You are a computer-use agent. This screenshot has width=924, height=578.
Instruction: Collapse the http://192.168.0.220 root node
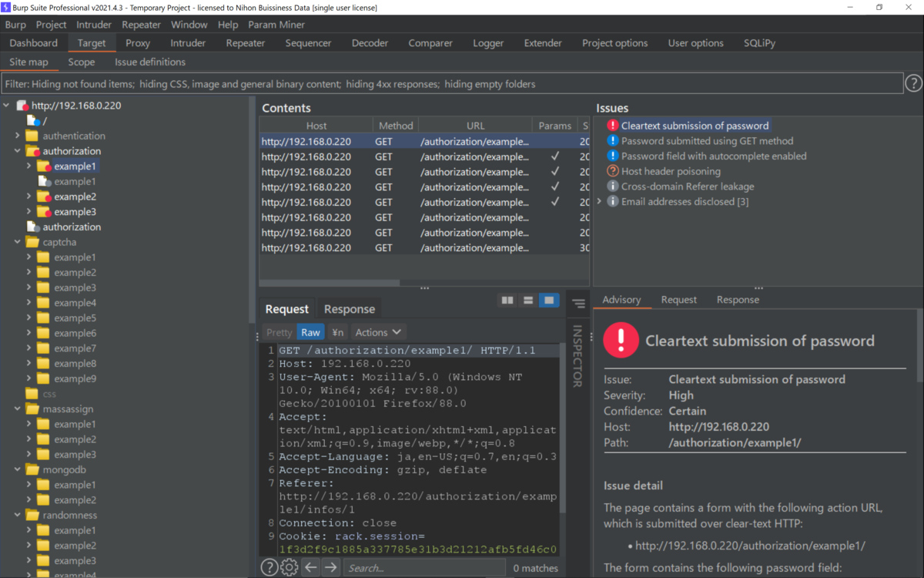[7, 106]
